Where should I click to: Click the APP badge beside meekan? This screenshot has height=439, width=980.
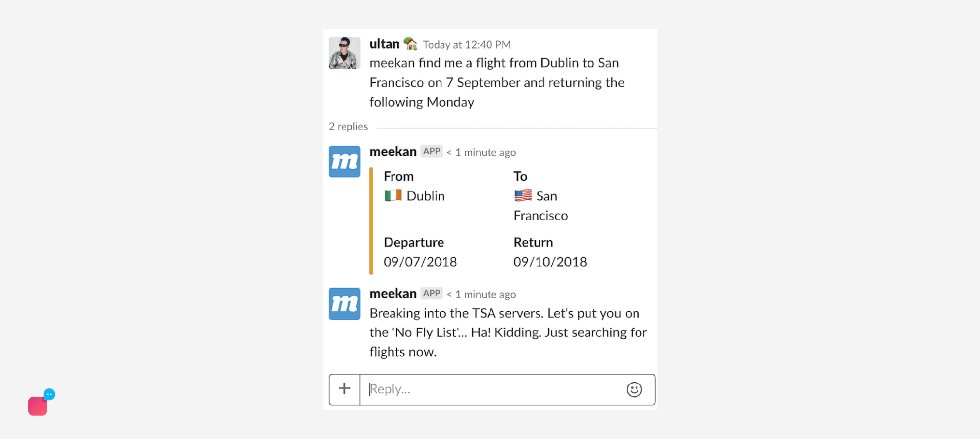[x=431, y=151]
